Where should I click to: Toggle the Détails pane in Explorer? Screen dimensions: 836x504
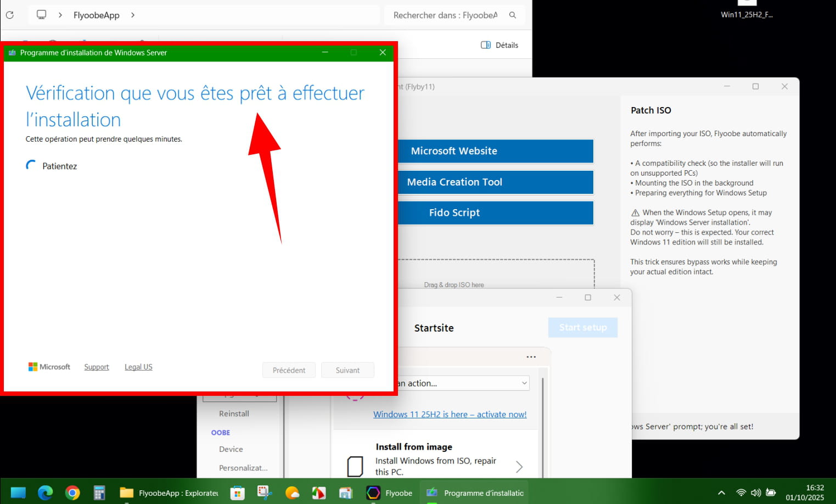click(x=500, y=45)
